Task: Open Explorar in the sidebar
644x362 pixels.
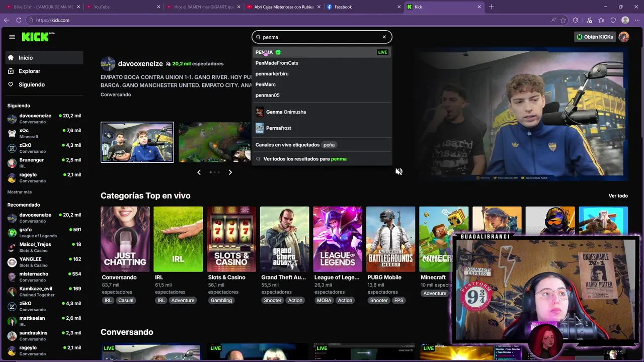Action: [x=44, y=71]
